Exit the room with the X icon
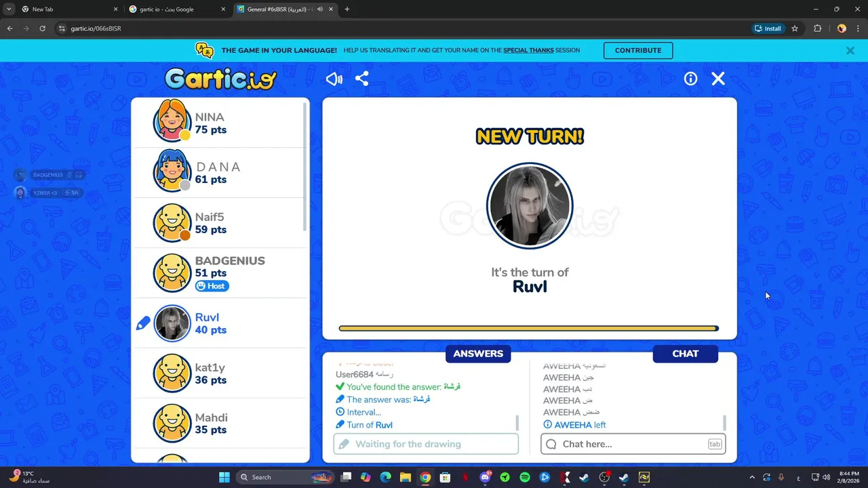 tap(718, 79)
